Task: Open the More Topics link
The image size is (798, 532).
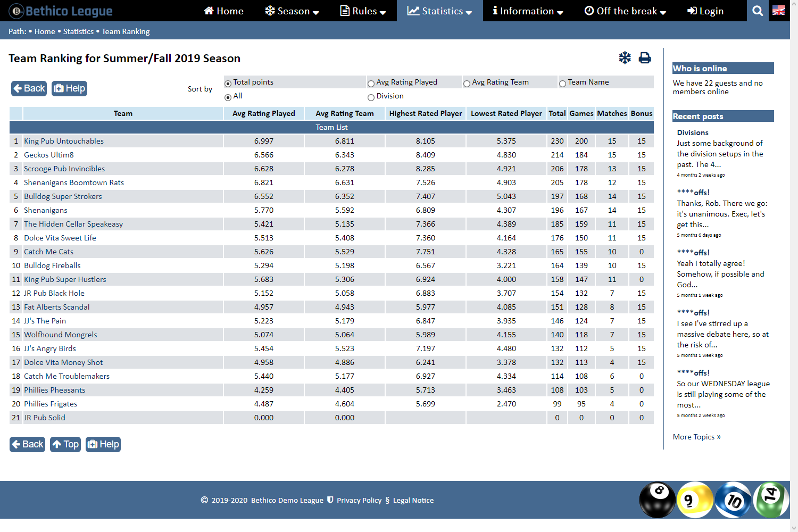Action: [x=696, y=437]
